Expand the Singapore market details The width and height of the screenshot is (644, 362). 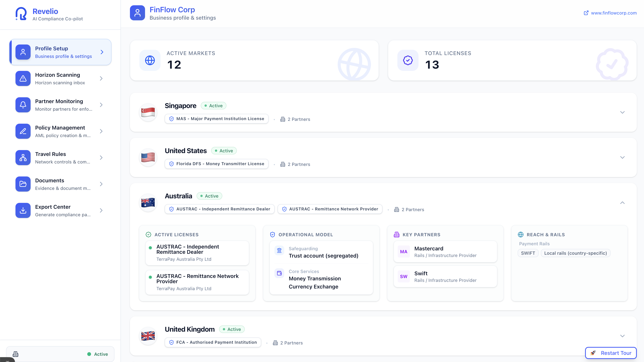click(x=622, y=112)
